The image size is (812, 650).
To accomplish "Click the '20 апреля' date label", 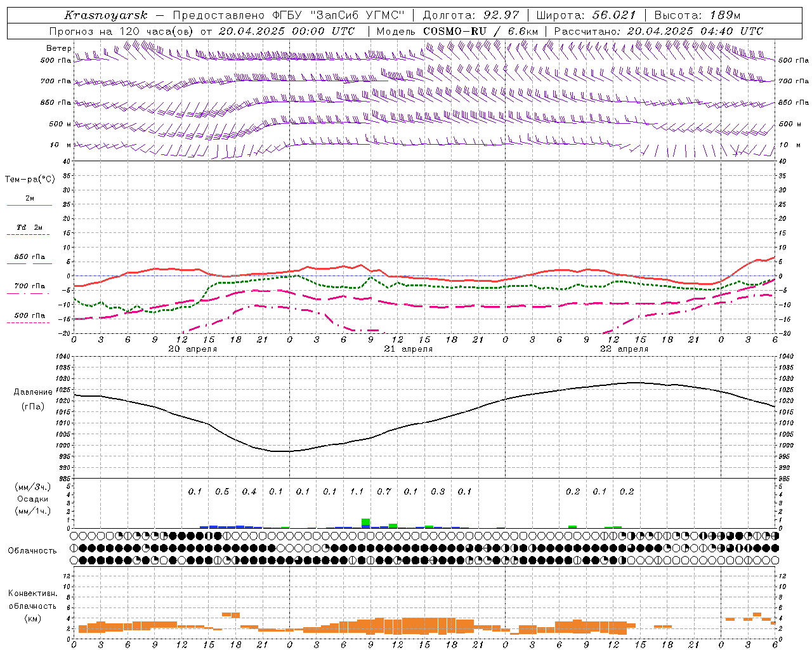I will (x=193, y=349).
